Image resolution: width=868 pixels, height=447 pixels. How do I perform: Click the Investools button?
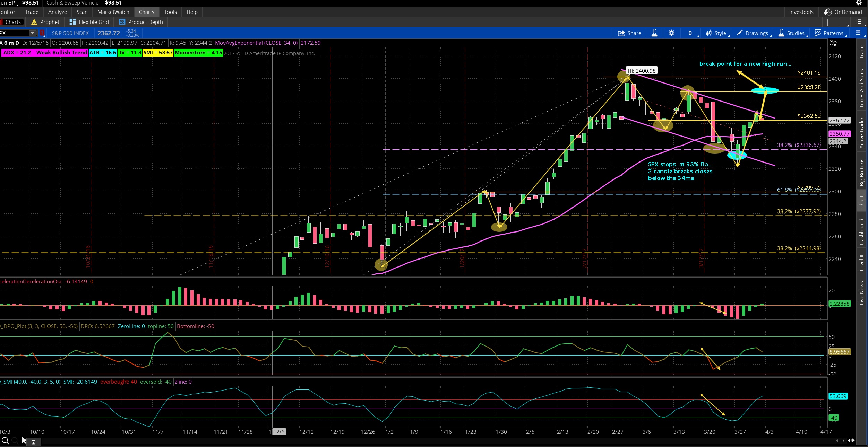click(x=801, y=12)
